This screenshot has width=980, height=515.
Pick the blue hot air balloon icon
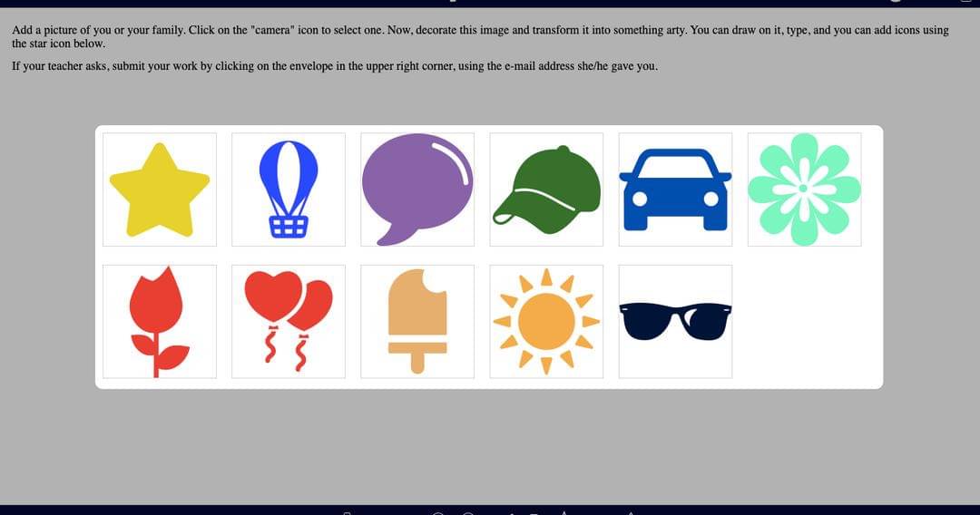[289, 189]
